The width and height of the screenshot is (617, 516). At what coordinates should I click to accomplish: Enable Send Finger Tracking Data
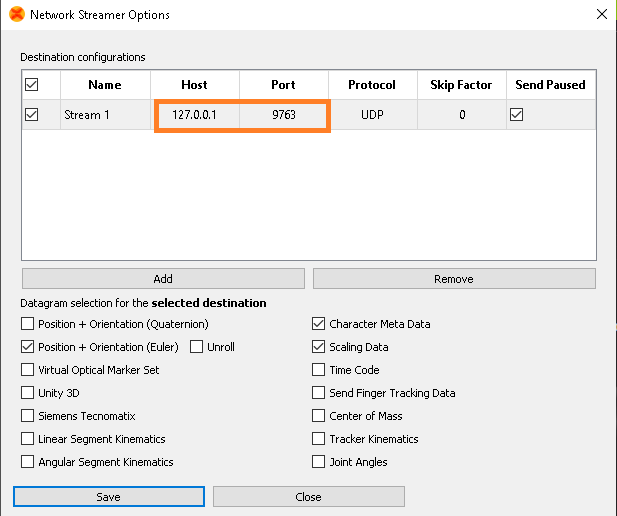coord(318,393)
